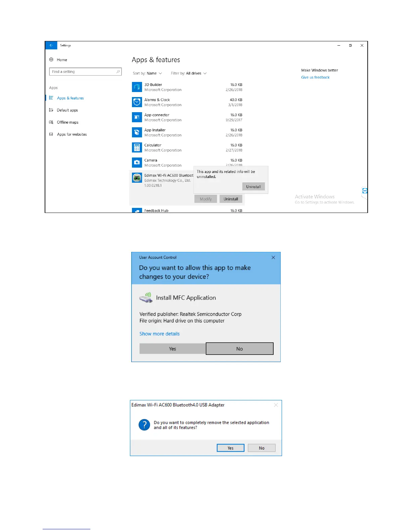Open the Sort by Name dropdown
This screenshot has height=532, width=411.
pos(147,73)
